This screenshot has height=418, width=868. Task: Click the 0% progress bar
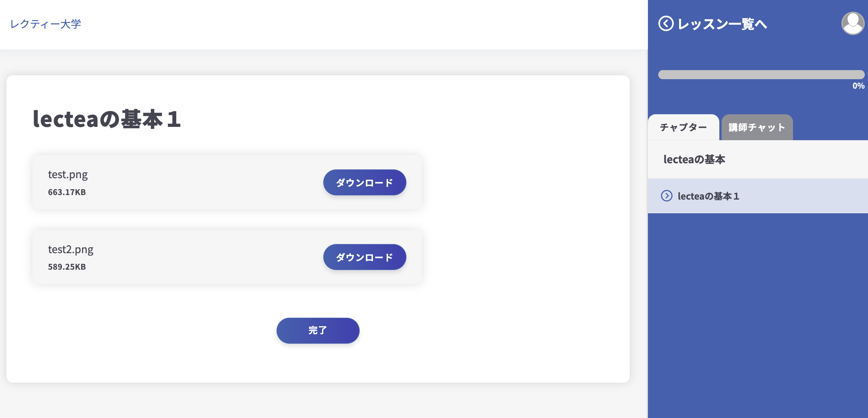761,74
